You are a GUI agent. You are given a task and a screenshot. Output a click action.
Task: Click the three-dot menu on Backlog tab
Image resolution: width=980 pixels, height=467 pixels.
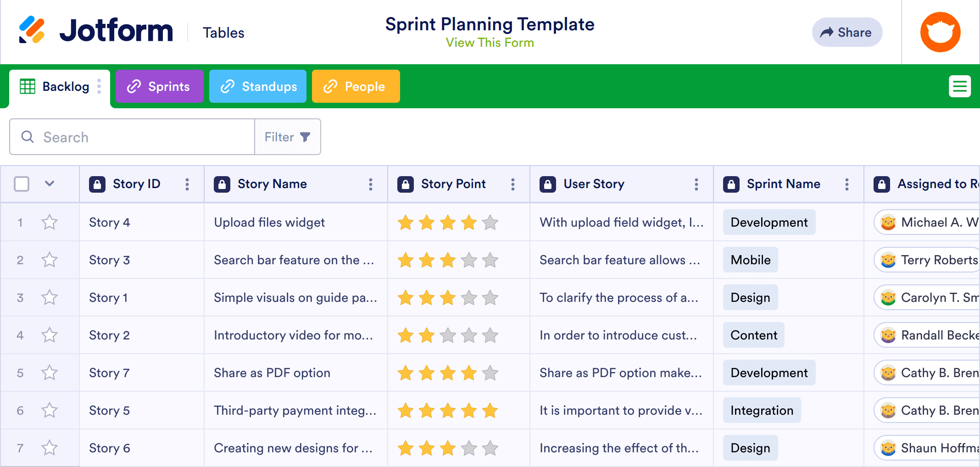[x=99, y=86]
